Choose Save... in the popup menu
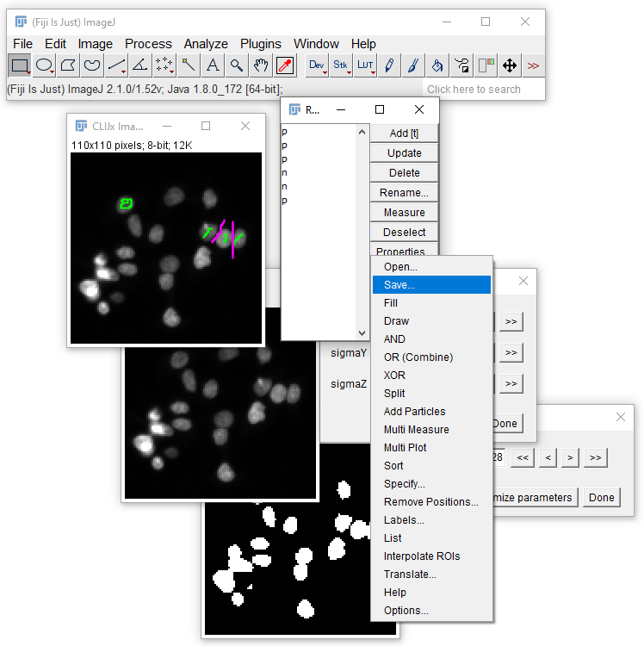This screenshot has height=646, width=644. (x=431, y=285)
